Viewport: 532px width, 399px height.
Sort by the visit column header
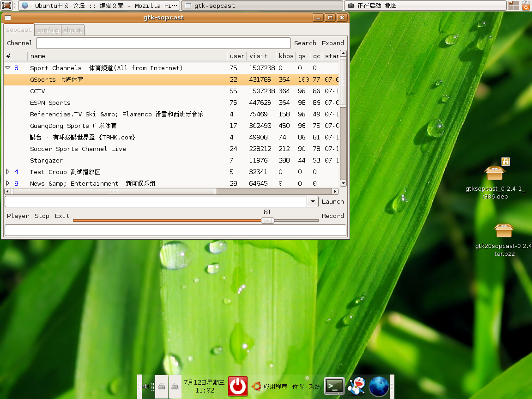tap(261, 56)
